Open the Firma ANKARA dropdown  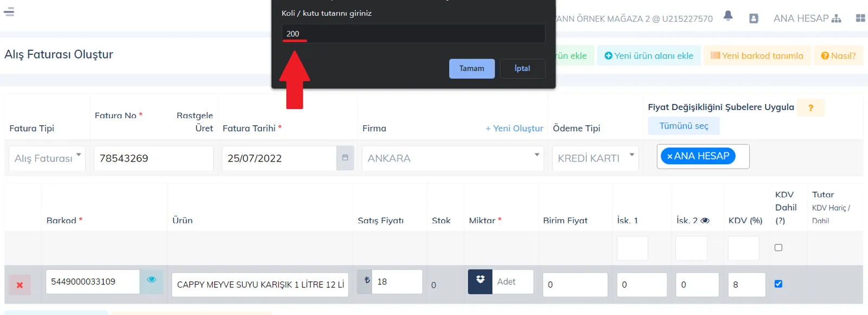(x=453, y=158)
